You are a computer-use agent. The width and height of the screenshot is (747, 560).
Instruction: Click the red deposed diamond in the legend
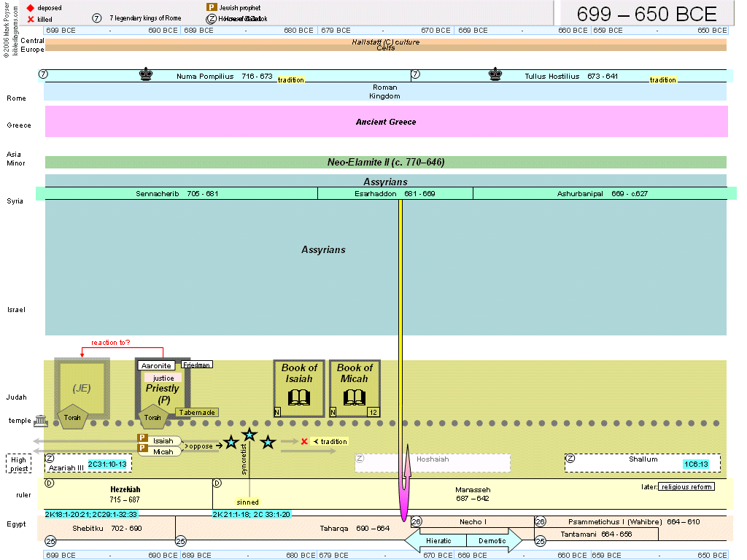tap(31, 8)
